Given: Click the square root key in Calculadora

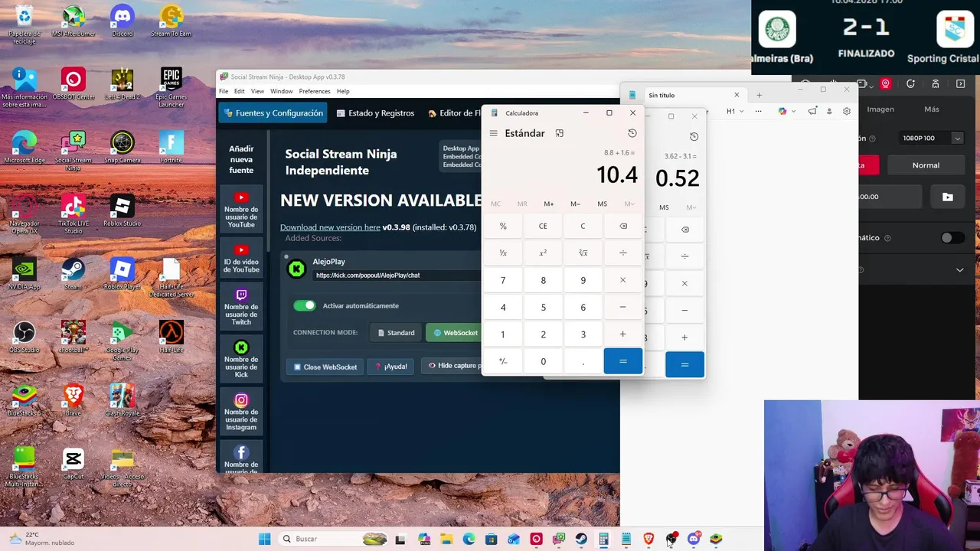Looking at the screenshot, I should click(583, 253).
